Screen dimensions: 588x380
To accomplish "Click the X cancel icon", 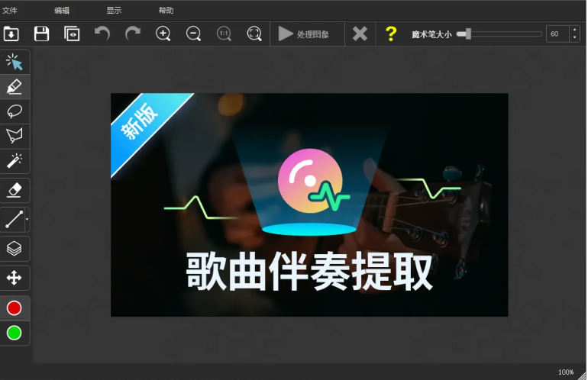I will pos(360,34).
